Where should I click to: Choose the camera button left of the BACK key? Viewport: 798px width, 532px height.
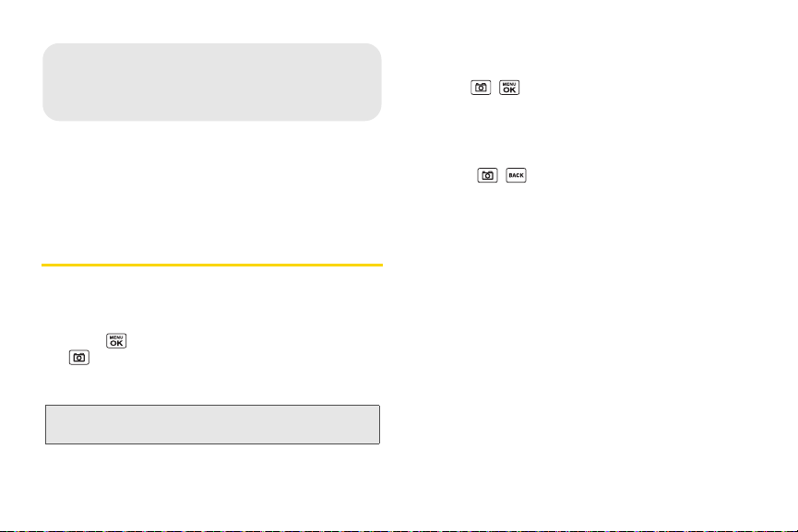pos(487,175)
